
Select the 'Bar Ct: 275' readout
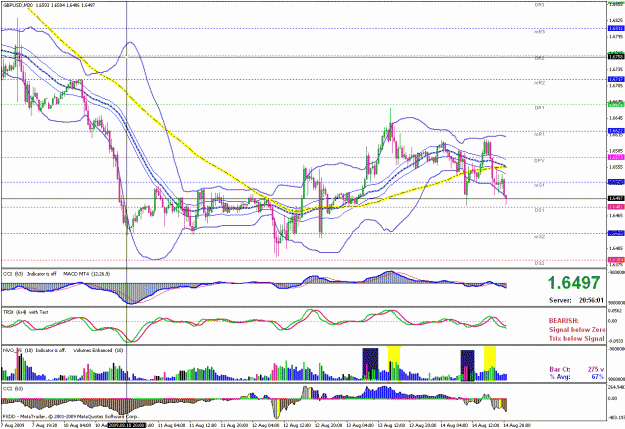click(576, 370)
